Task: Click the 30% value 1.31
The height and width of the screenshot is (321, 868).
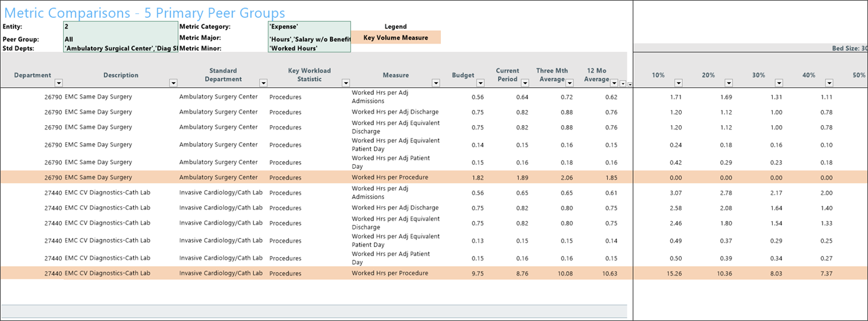Action: tap(776, 97)
